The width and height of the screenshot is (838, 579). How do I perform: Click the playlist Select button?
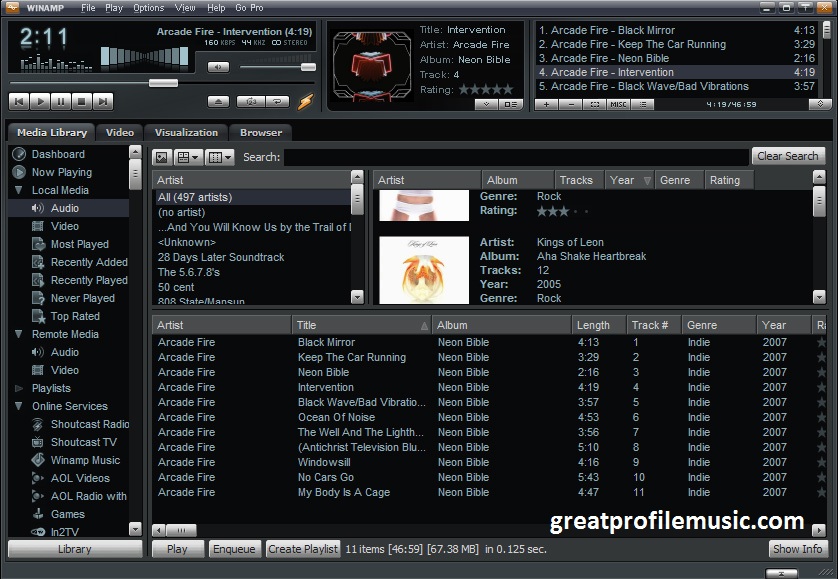pyautogui.click(x=595, y=104)
